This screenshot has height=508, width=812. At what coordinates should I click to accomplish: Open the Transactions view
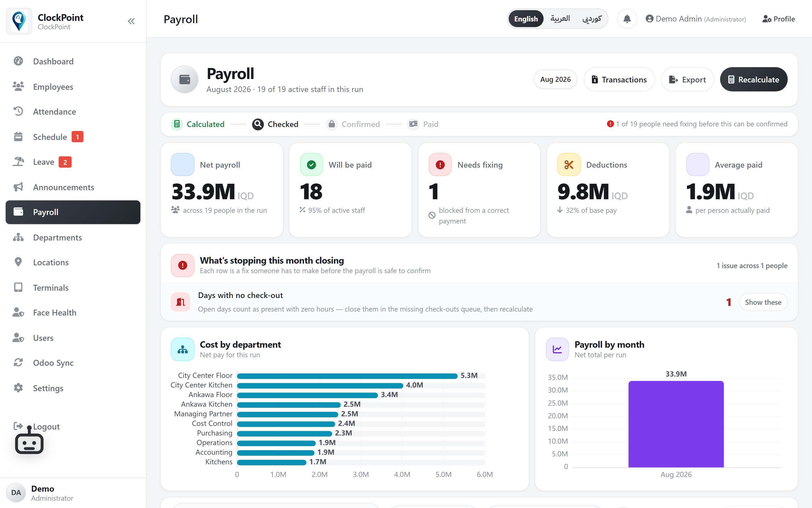click(x=619, y=79)
